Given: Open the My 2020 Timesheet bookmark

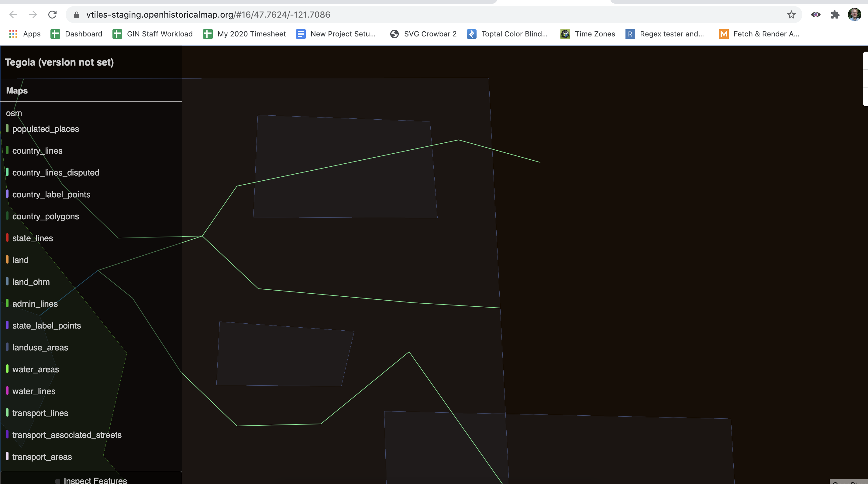Looking at the screenshot, I should point(244,34).
